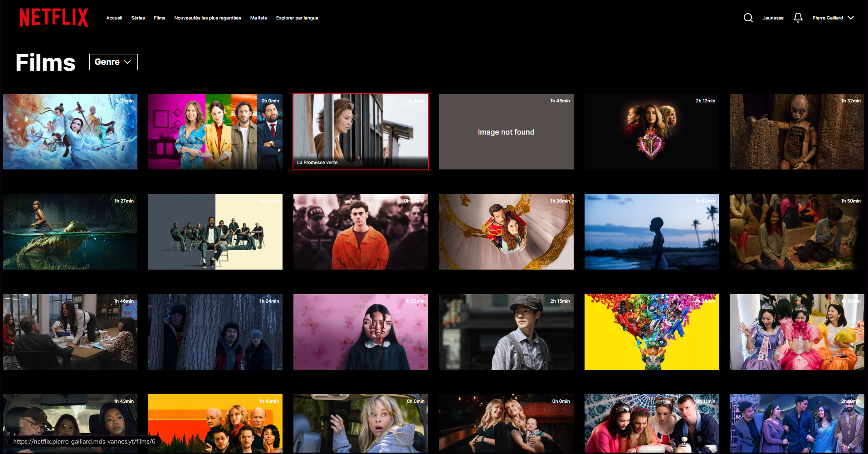The height and width of the screenshot is (454, 868).
Task: Open the silhouetted boy at beach film
Action: click(x=651, y=232)
